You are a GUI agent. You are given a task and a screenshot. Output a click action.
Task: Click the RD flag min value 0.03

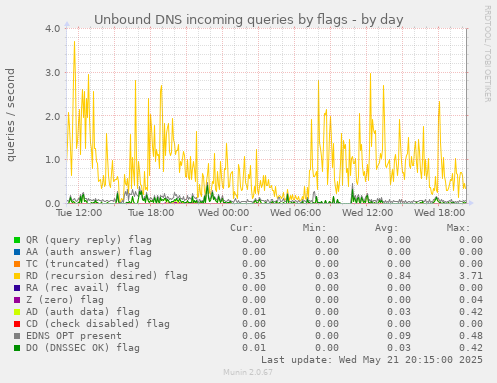[x=327, y=276]
